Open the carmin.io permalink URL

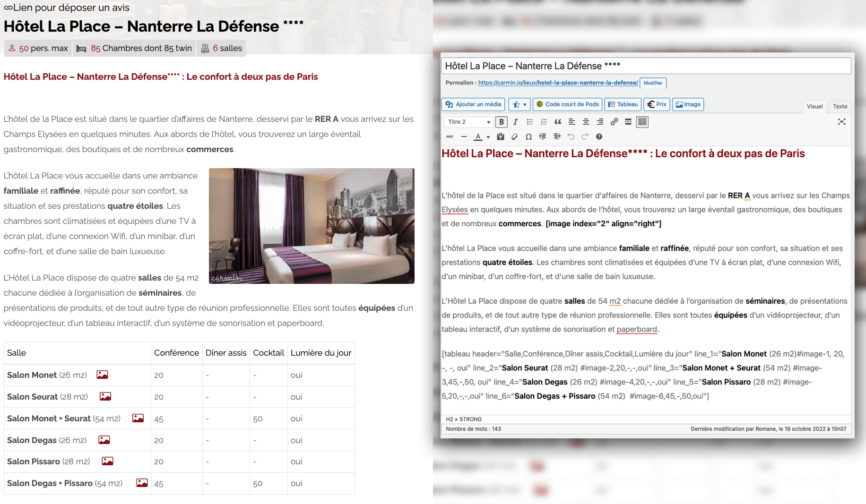558,83
